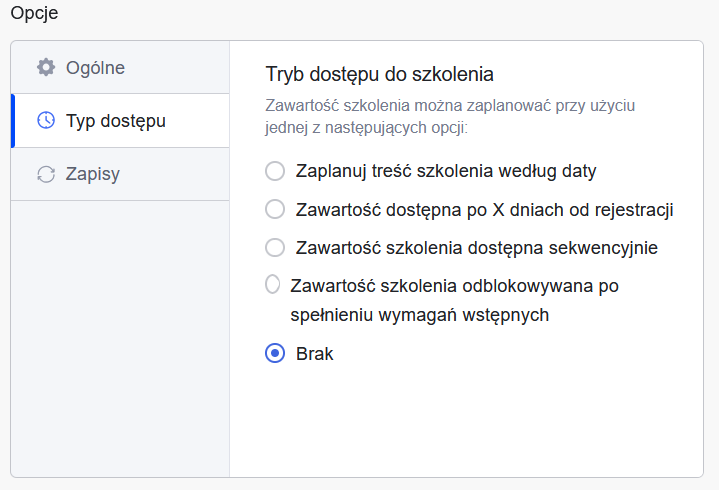The image size is (719, 490).
Task: Click the Opcje panel title
Action: [x=34, y=15]
